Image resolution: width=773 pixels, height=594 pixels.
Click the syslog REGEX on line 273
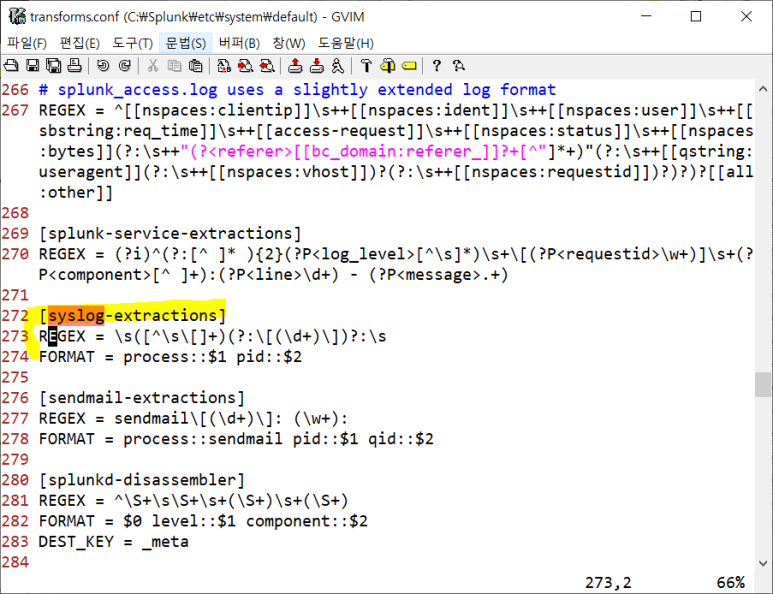(212, 336)
